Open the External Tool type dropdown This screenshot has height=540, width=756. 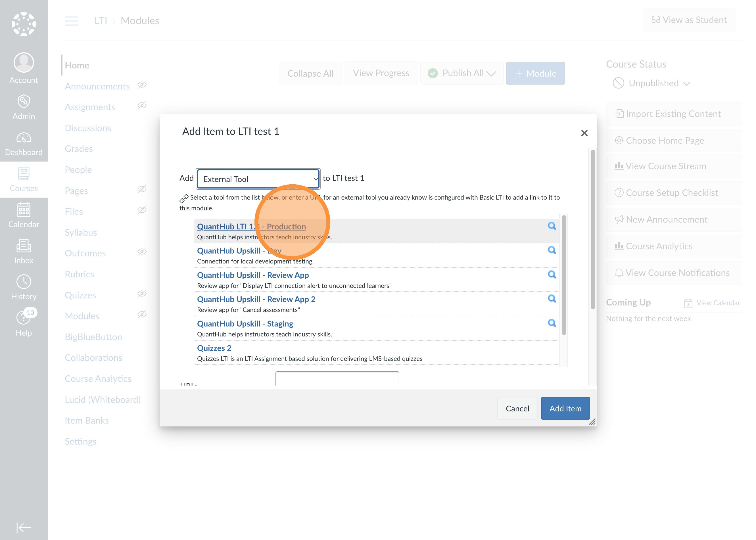tap(258, 179)
